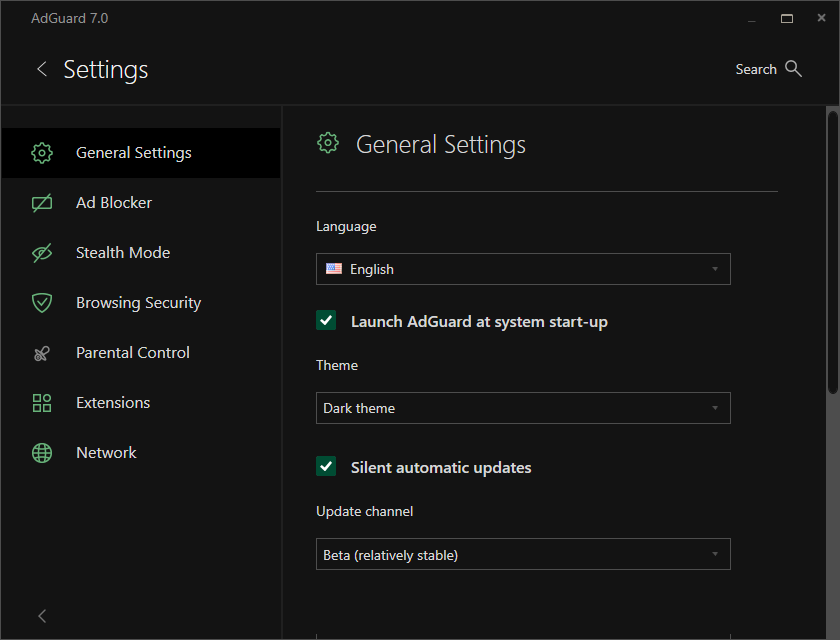Click the Extensions grid icon

[42, 403]
